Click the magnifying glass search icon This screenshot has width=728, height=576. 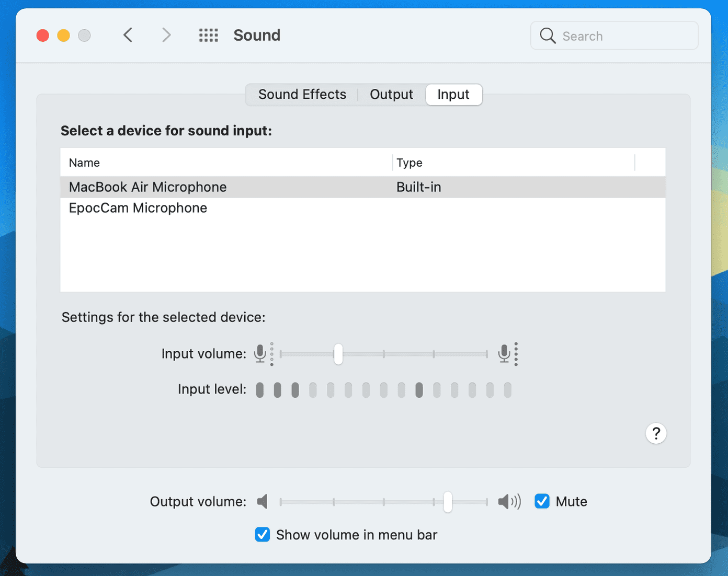point(547,36)
